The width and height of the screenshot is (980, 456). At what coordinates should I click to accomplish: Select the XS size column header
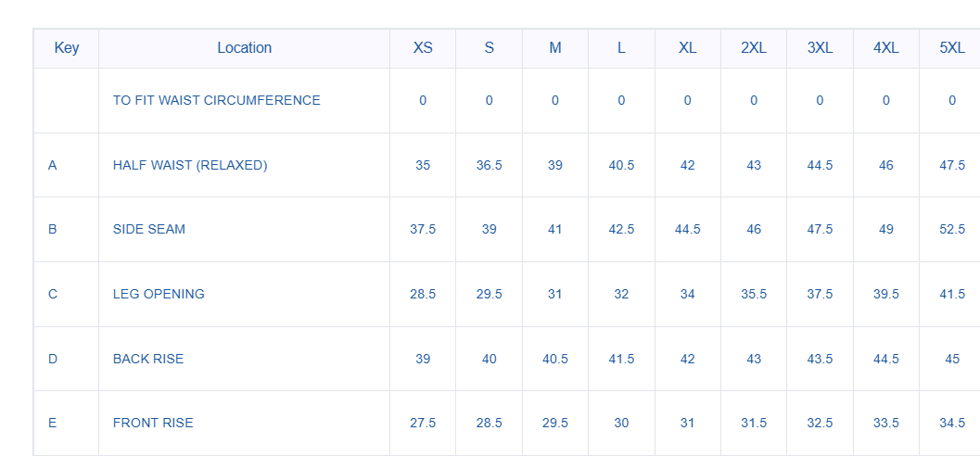423,48
